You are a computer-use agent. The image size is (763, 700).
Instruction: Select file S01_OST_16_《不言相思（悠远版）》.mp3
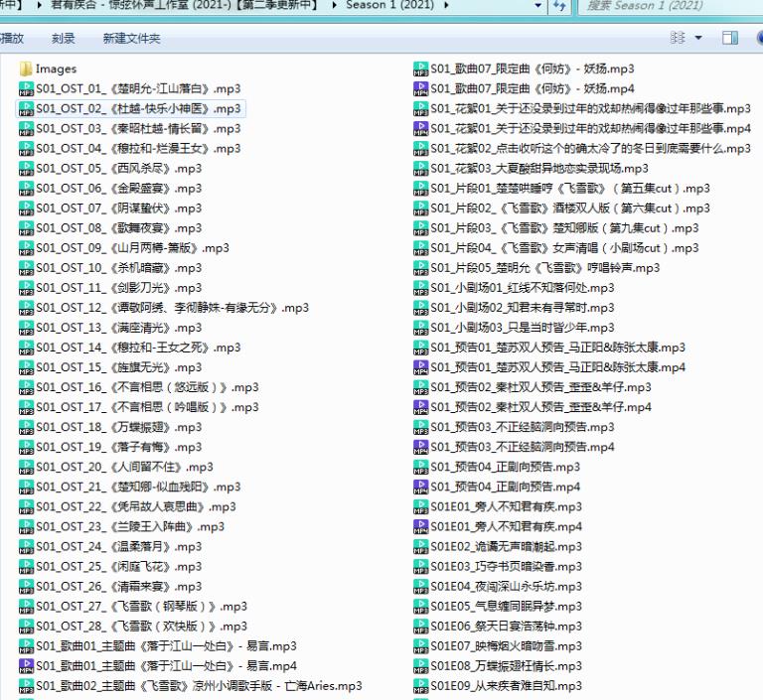140,387
